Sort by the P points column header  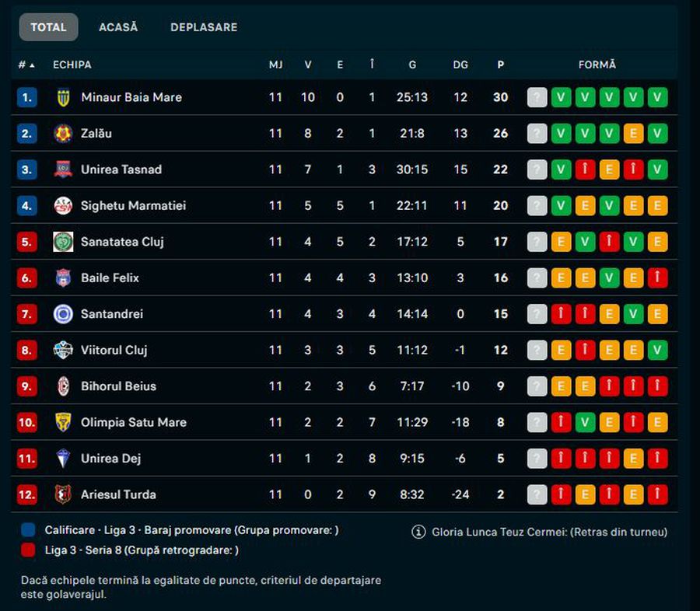tap(500, 65)
